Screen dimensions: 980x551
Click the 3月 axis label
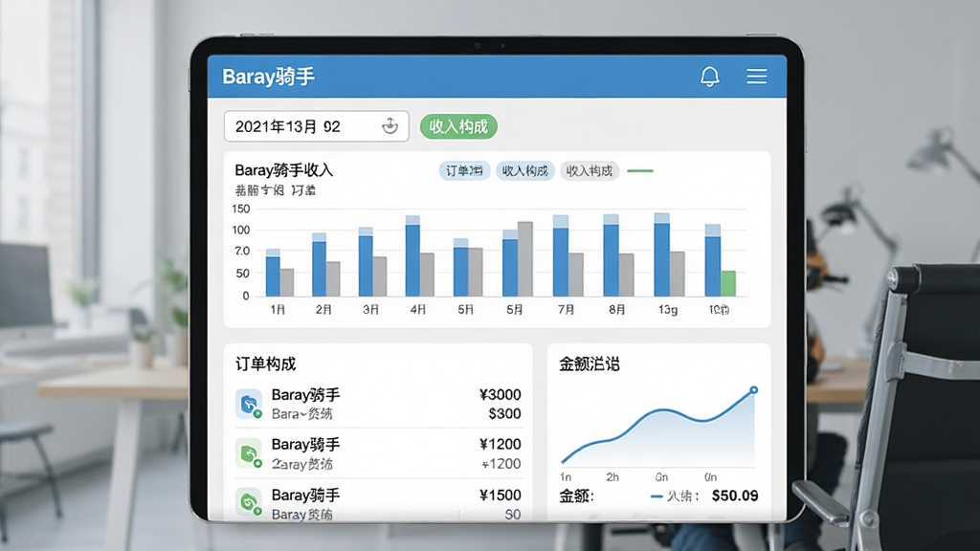(x=370, y=310)
